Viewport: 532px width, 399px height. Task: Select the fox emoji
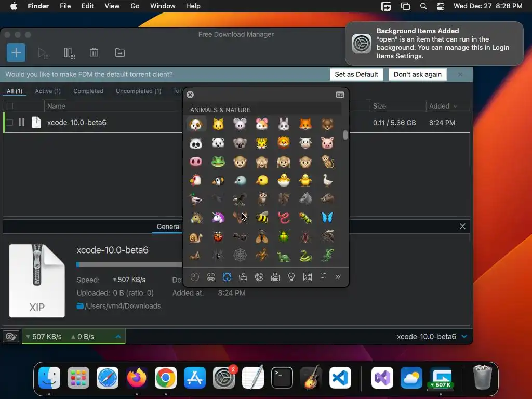pyautogui.click(x=305, y=125)
